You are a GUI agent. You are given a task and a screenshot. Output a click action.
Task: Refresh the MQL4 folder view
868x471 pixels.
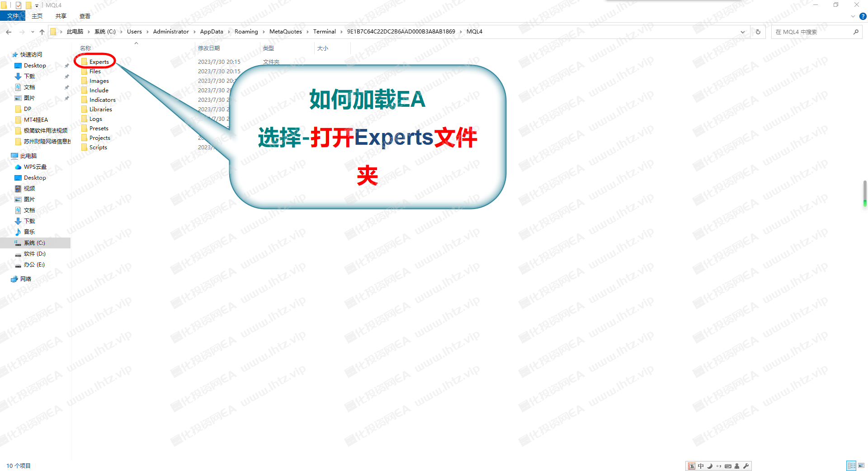[x=758, y=32]
